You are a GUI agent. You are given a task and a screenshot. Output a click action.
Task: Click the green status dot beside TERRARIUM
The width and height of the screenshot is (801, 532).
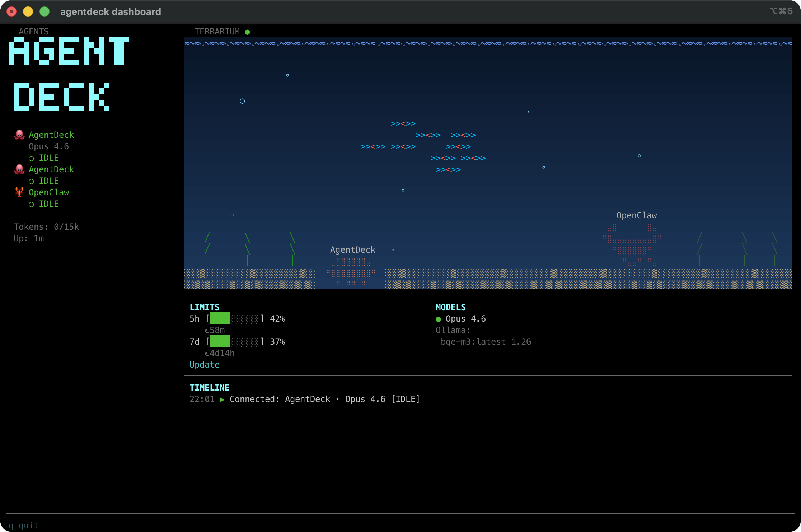tap(247, 32)
